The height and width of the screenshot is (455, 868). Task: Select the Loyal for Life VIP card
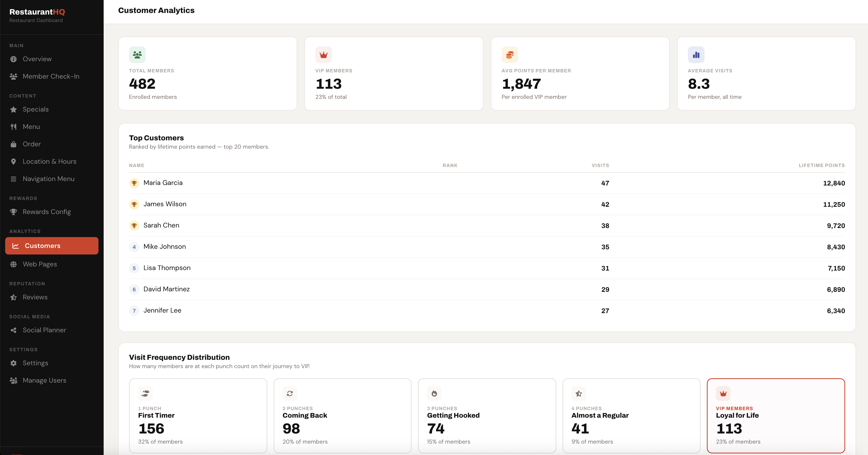pyautogui.click(x=775, y=416)
